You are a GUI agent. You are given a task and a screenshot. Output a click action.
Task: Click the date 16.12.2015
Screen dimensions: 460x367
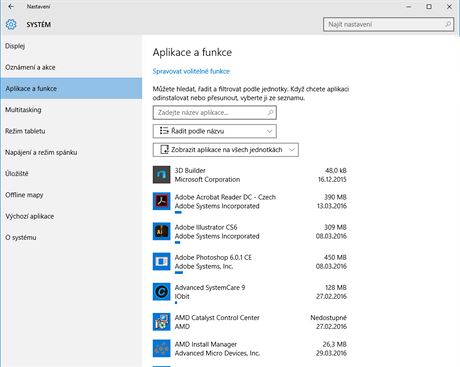(332, 179)
